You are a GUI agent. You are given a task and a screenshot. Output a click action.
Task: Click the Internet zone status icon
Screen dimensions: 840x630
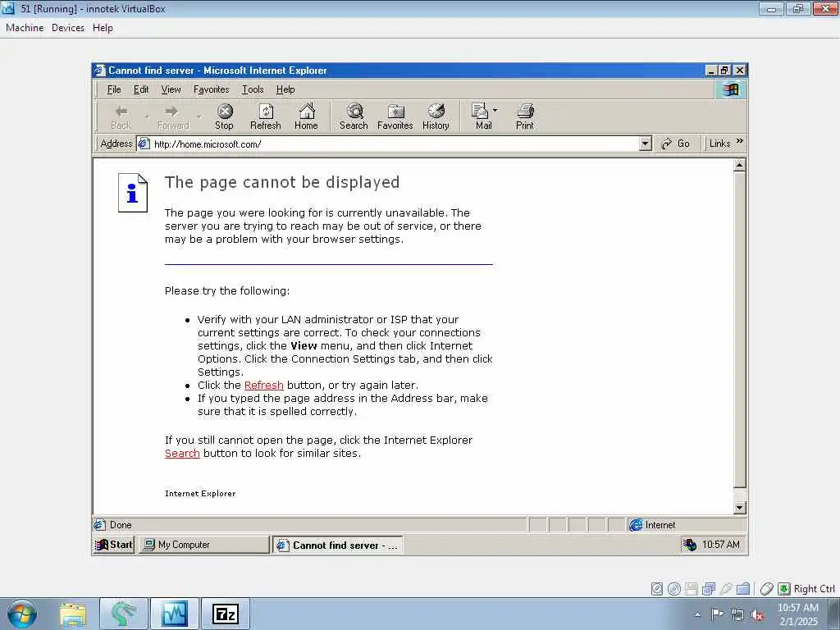636,525
